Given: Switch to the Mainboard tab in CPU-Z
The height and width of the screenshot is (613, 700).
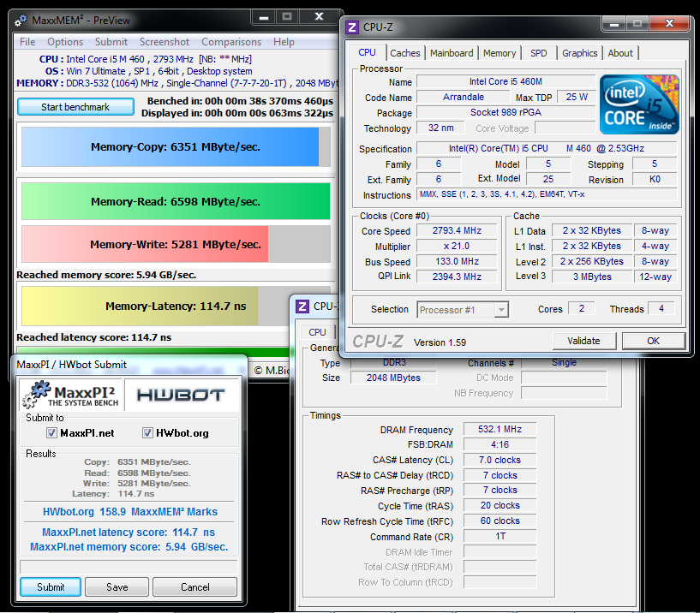Looking at the screenshot, I should click(452, 53).
